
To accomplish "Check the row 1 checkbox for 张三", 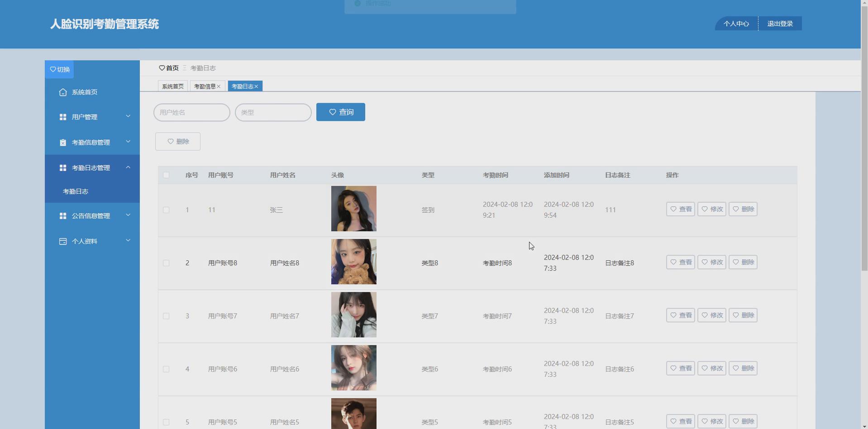I will tap(166, 210).
